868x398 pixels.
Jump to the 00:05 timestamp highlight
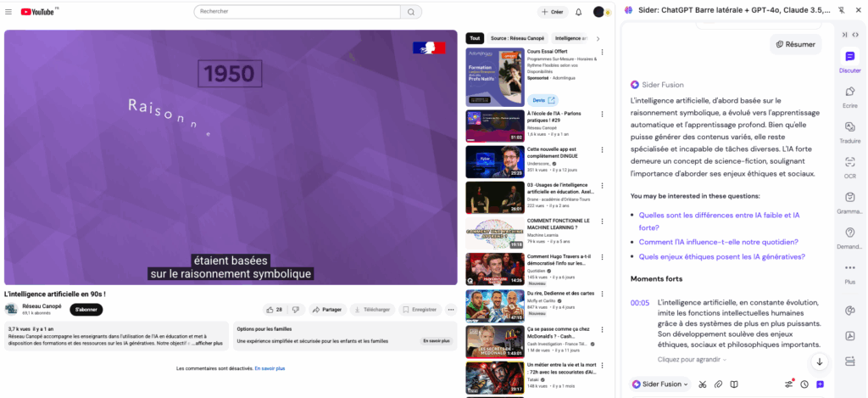(x=639, y=302)
